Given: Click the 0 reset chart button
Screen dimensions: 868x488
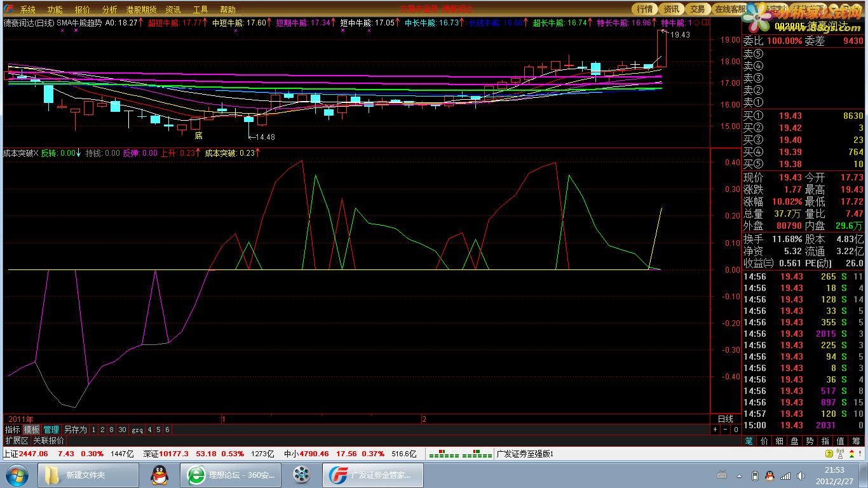Looking at the screenshot, I should click(x=735, y=430).
